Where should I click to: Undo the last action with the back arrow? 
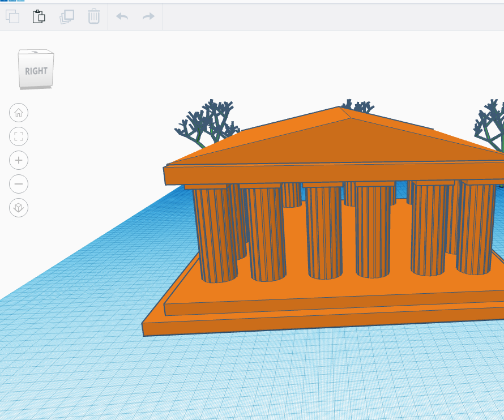click(122, 16)
